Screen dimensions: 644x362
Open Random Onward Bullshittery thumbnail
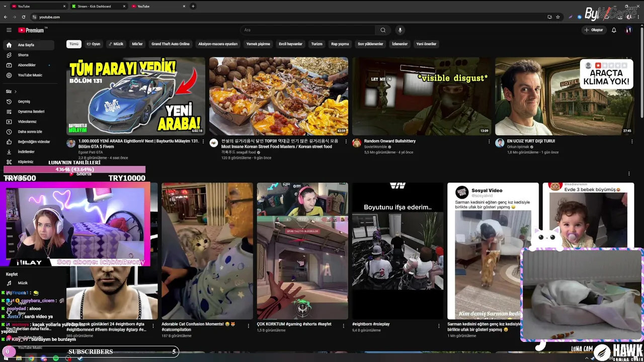(422, 96)
